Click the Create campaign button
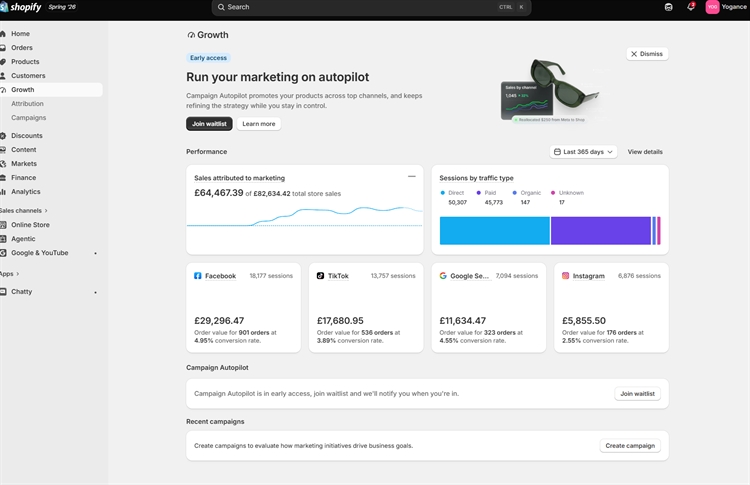This screenshot has height=485, width=750. (x=630, y=446)
